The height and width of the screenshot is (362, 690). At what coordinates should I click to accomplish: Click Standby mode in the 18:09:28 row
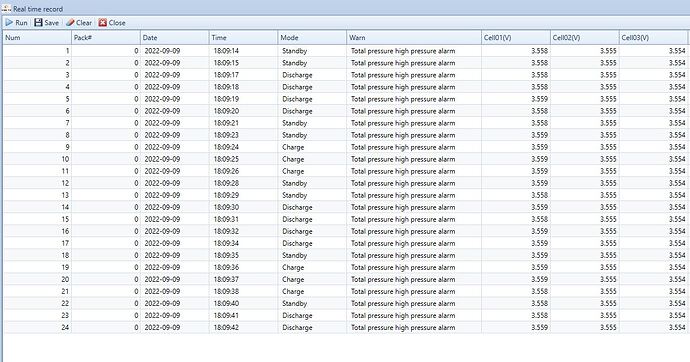point(294,183)
